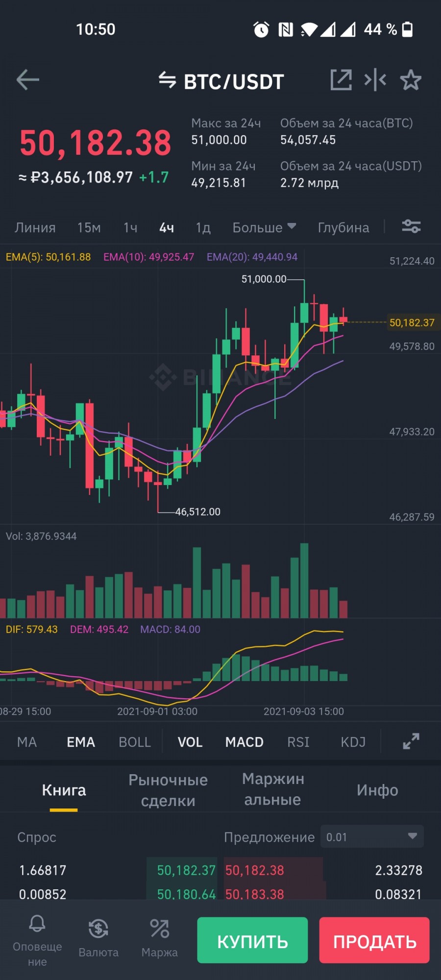
Task: Select the 1д timeframe tab
Action: tap(203, 227)
